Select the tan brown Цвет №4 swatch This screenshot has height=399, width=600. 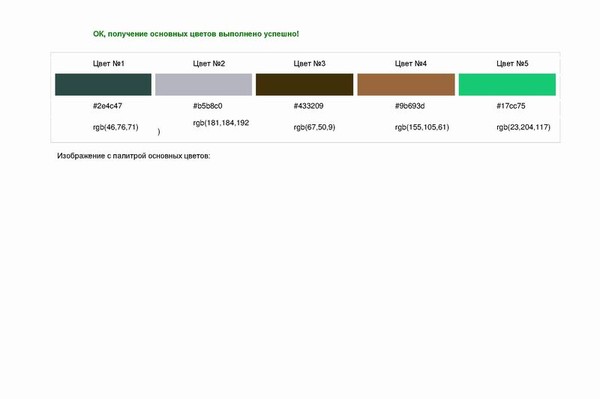(x=406, y=85)
